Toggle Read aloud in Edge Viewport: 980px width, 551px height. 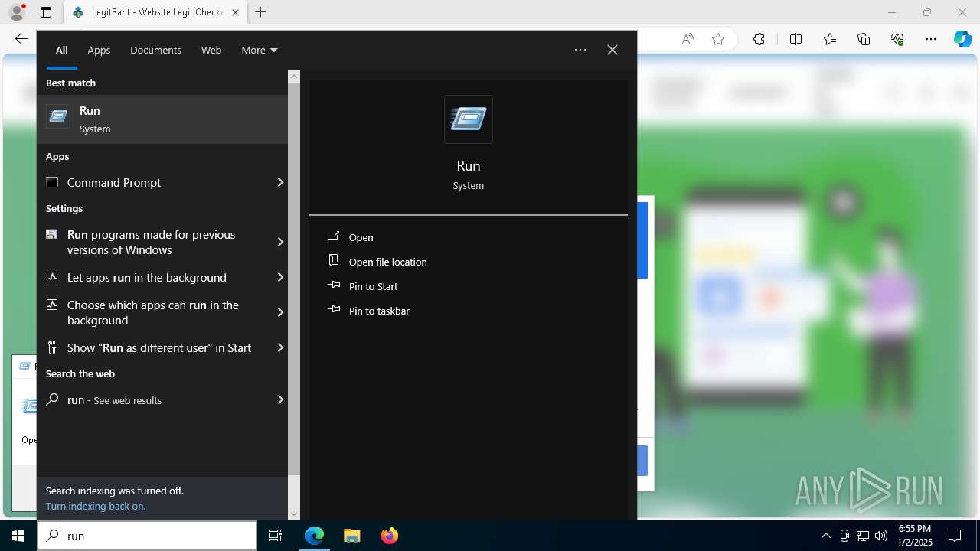[688, 39]
